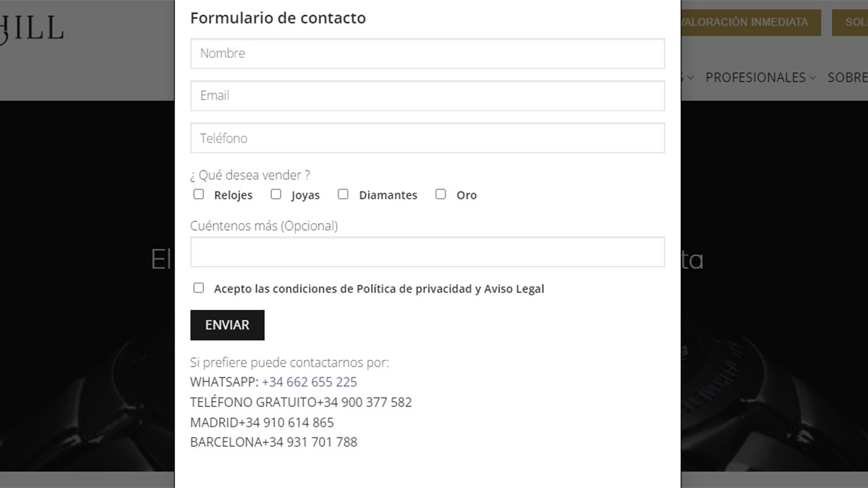This screenshot has height=488, width=868.
Task: Click the Teléfono gratuito phone number
Action: click(x=364, y=402)
